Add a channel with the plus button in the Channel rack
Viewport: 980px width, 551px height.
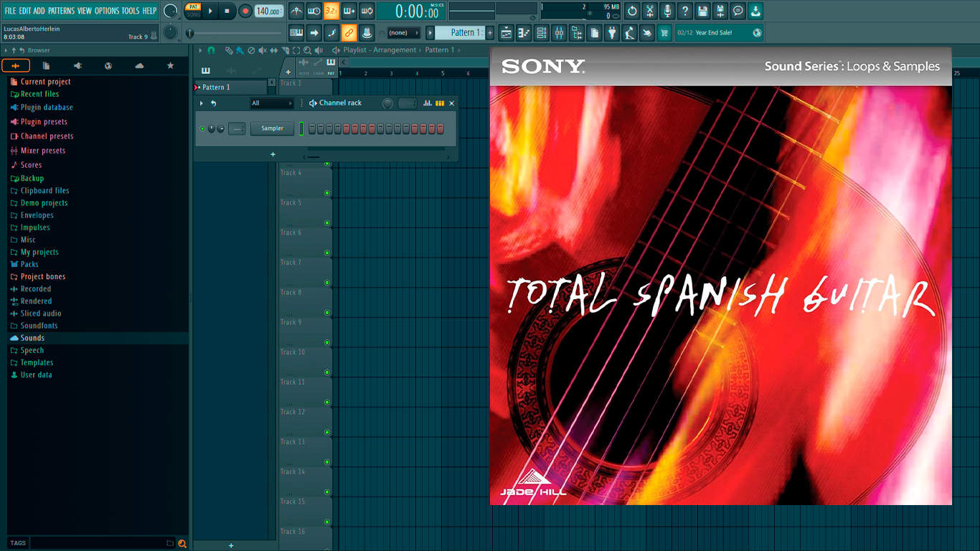click(273, 154)
